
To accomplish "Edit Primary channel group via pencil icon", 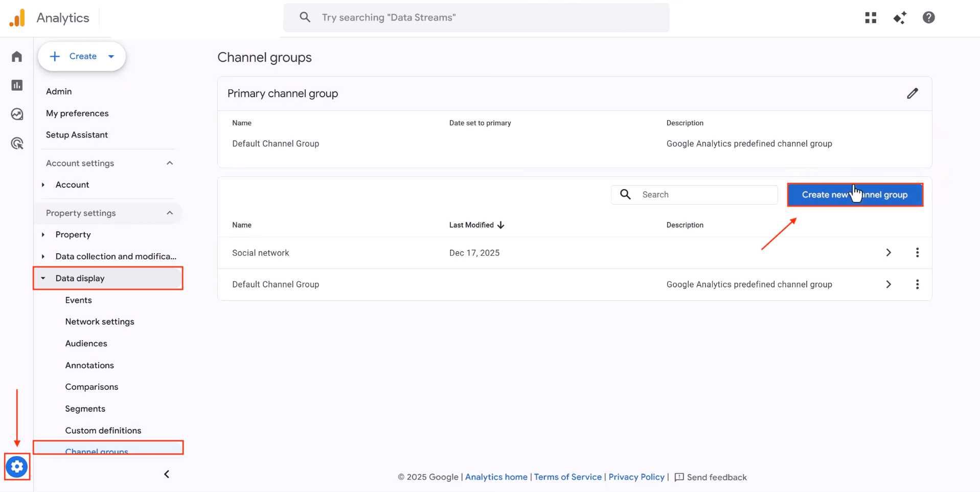I will (913, 93).
